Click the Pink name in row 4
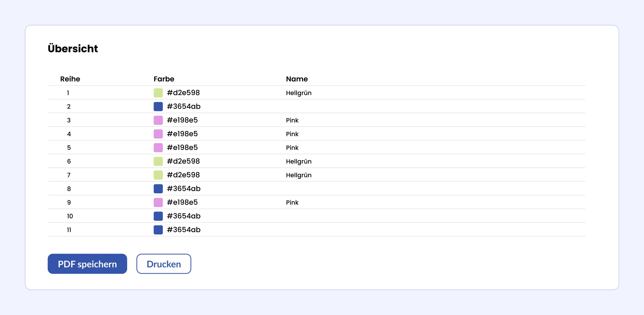This screenshot has height=315, width=644. [292, 134]
